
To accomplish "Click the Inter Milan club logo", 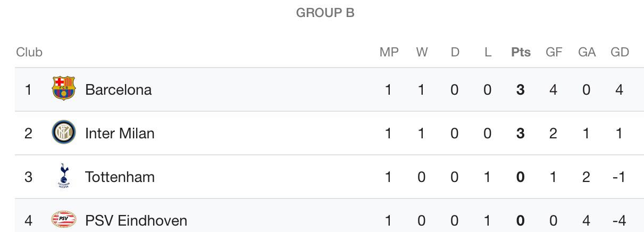I will coord(64,132).
